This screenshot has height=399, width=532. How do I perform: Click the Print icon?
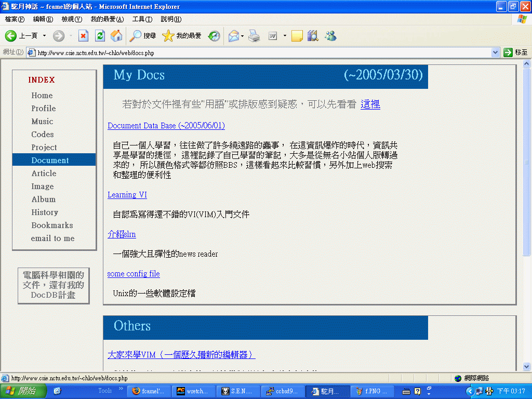(x=254, y=36)
